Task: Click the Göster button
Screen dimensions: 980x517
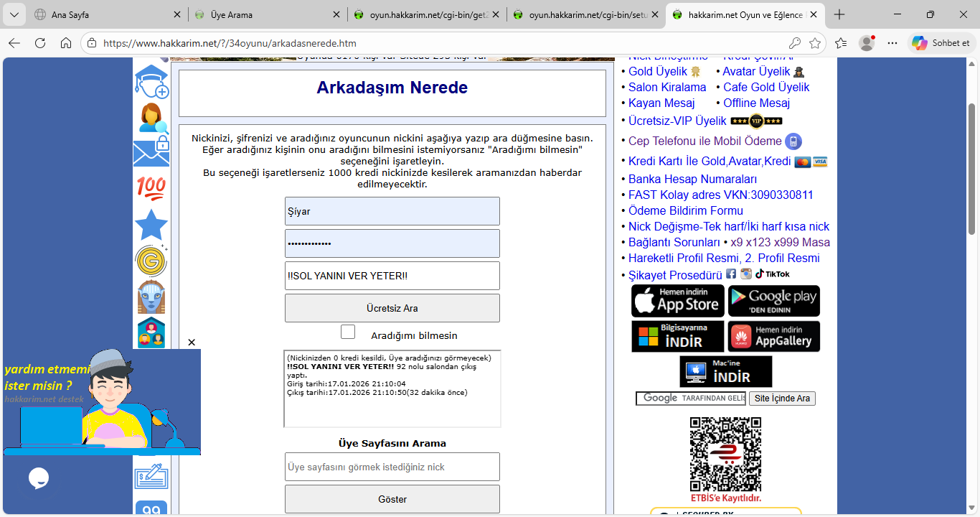Action: [x=392, y=499]
